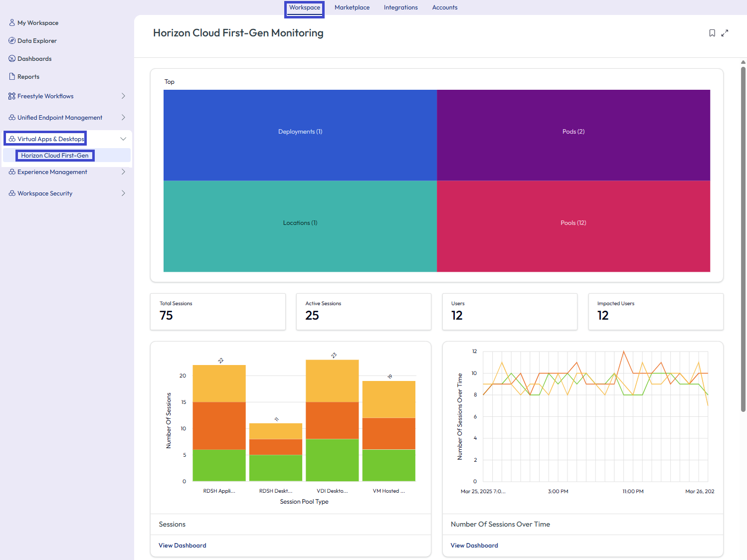Click View Dashboard under Sessions chart
The width and height of the screenshot is (747, 560).
(183, 545)
